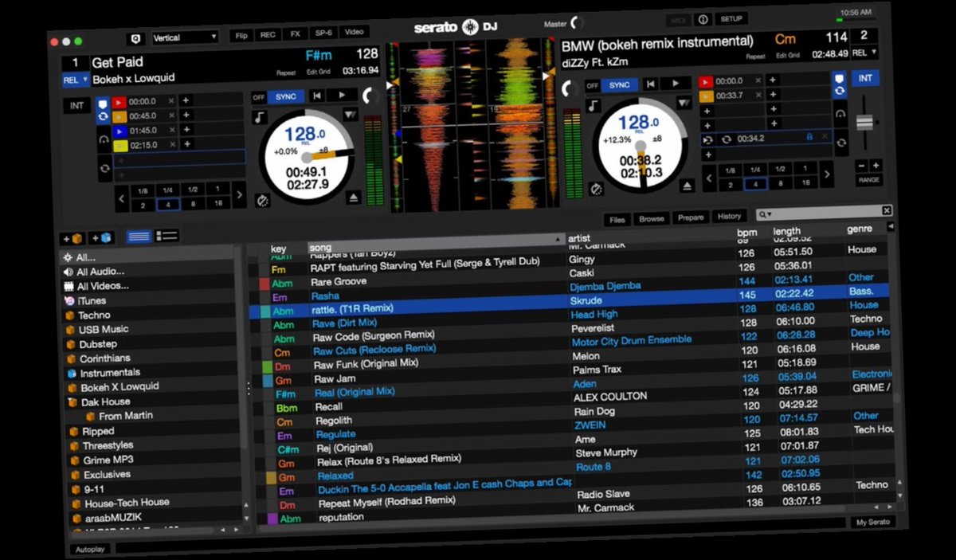
Task: Open the Files panel tab
Action: click(617, 219)
